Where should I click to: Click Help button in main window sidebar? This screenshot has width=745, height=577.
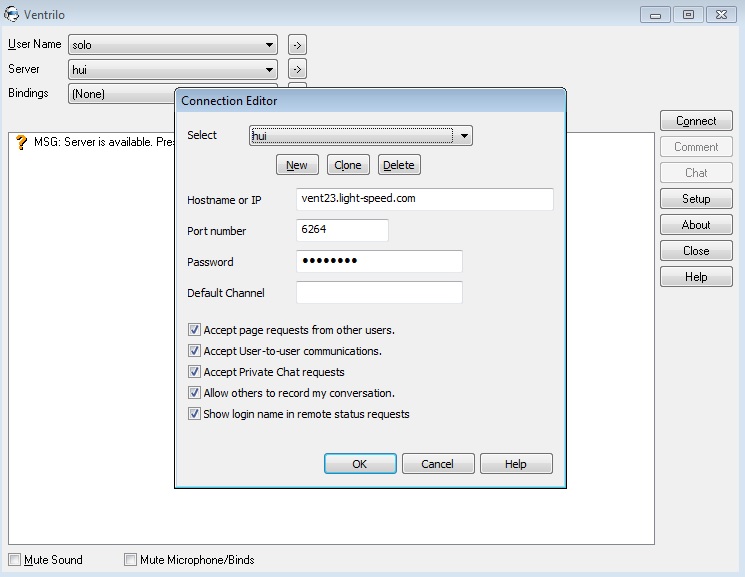click(x=696, y=277)
